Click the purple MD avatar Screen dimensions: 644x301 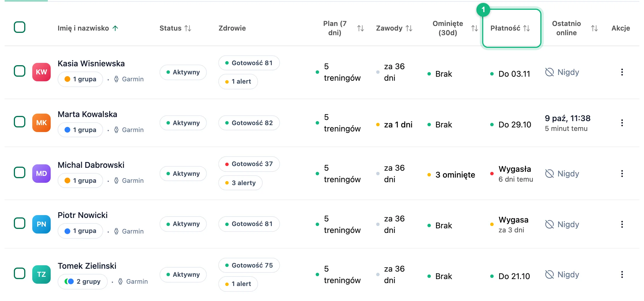tap(41, 174)
